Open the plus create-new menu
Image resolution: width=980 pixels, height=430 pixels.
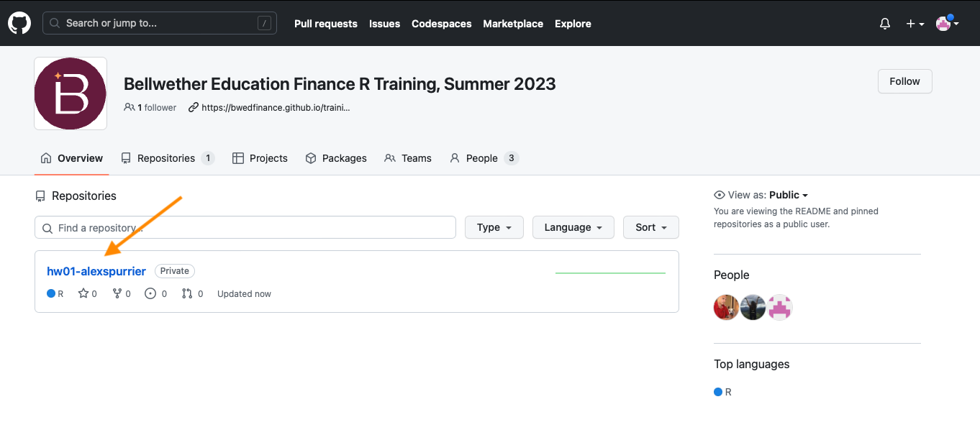coord(915,24)
